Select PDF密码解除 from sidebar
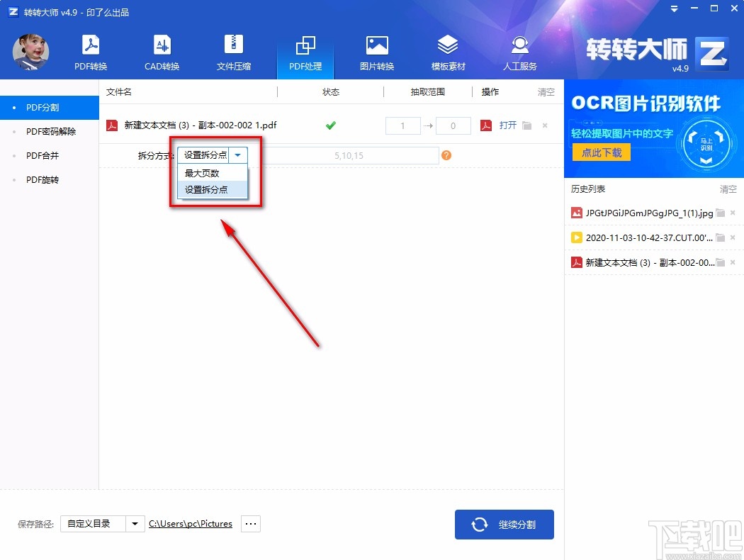Viewport: 744px width, 560px height. [50, 131]
